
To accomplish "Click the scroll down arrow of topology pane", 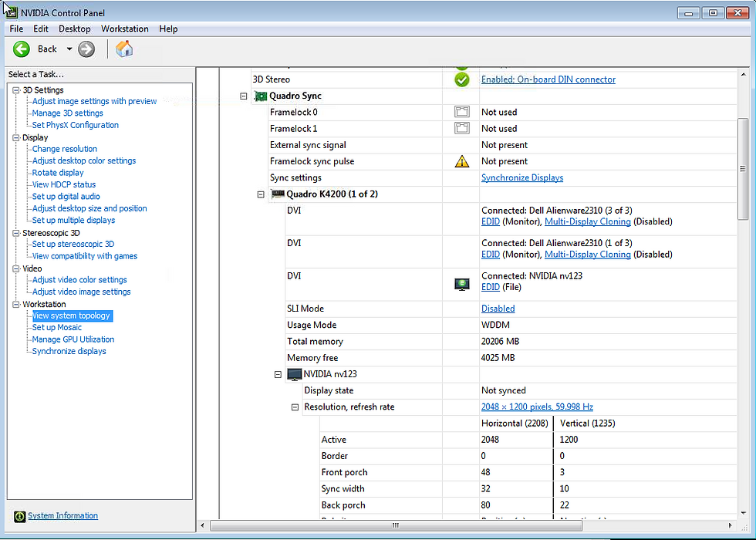I will [742, 514].
